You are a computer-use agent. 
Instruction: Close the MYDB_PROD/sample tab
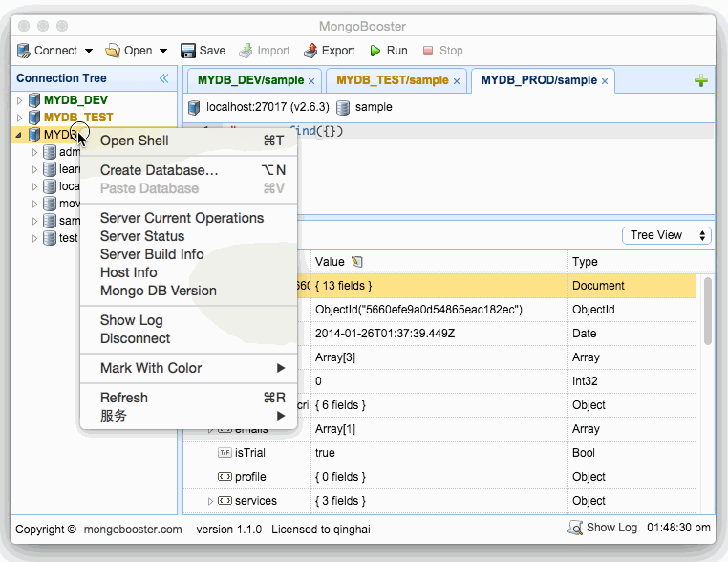[605, 81]
